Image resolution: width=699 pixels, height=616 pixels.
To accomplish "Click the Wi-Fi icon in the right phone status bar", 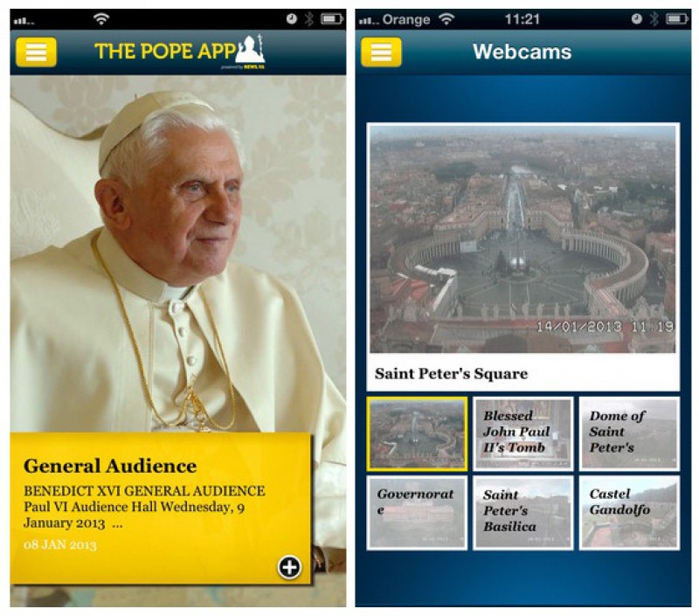I will point(446,18).
